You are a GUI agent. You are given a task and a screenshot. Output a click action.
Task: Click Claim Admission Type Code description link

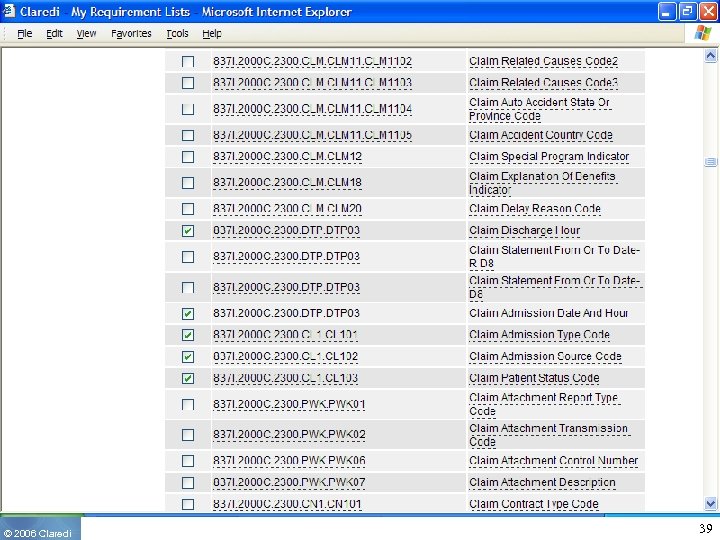[x=540, y=335]
